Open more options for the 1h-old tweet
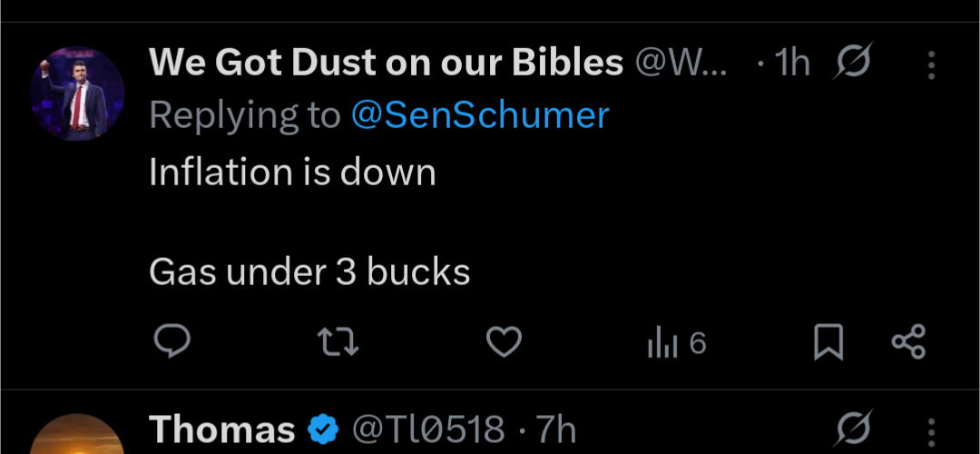The height and width of the screenshot is (454, 980). [932, 64]
